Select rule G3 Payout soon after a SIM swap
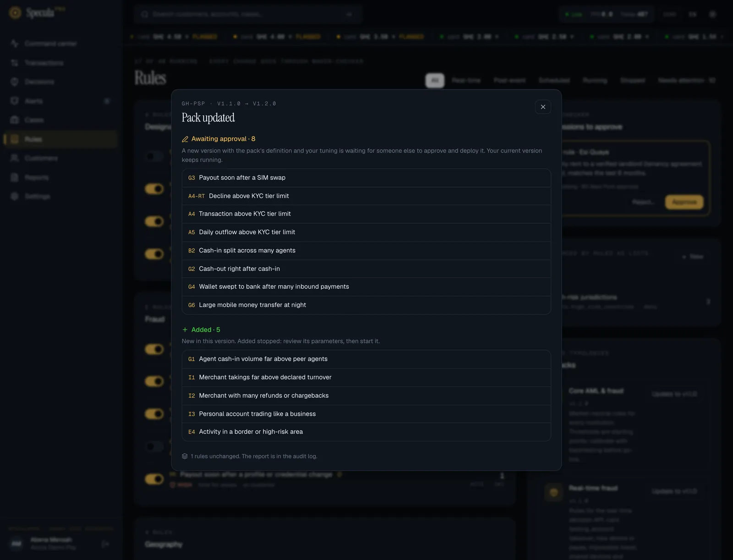This screenshot has width=733, height=560. (x=366, y=178)
